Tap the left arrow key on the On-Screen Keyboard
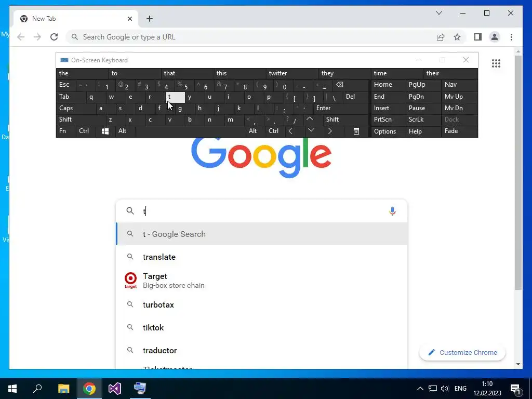Viewport: 532px width, 399px height. (290, 131)
